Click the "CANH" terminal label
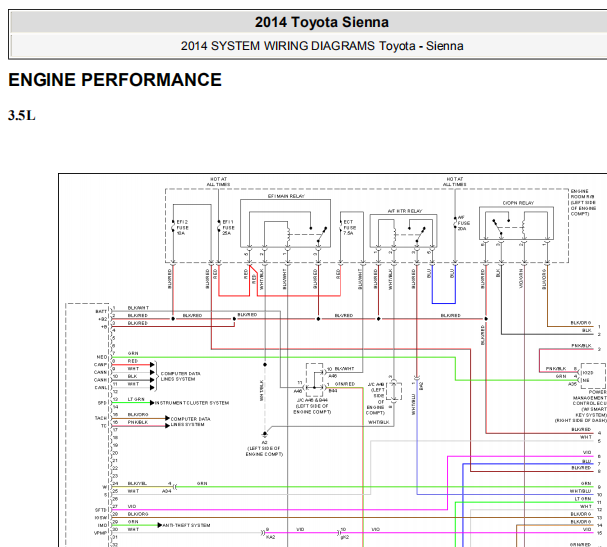607x547 pixels. [x=101, y=380]
